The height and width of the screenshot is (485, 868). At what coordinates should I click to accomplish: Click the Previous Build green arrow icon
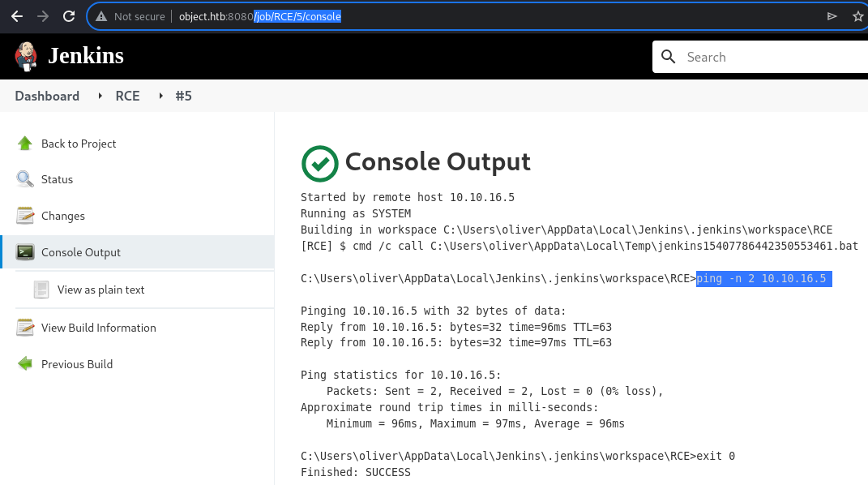pos(25,363)
